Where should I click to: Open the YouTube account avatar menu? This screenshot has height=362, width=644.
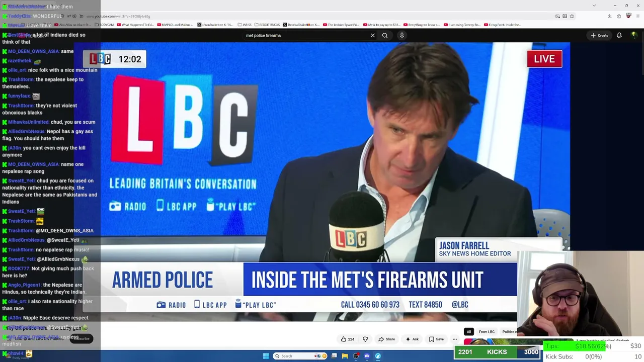coord(634,35)
